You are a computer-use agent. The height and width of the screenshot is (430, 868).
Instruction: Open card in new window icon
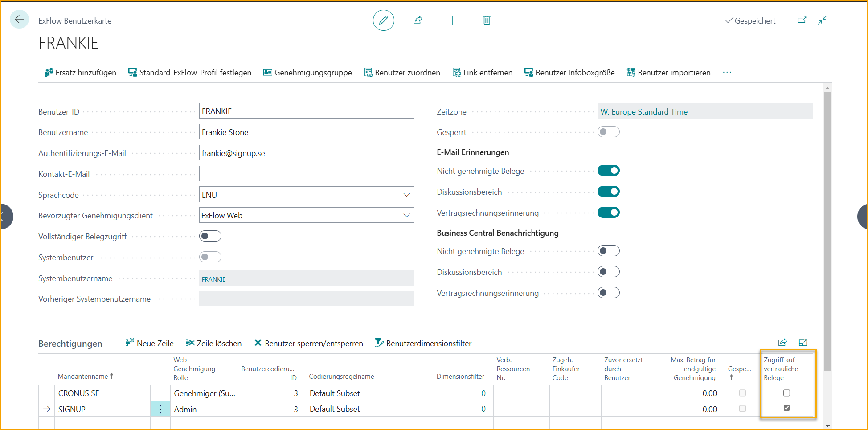[802, 20]
